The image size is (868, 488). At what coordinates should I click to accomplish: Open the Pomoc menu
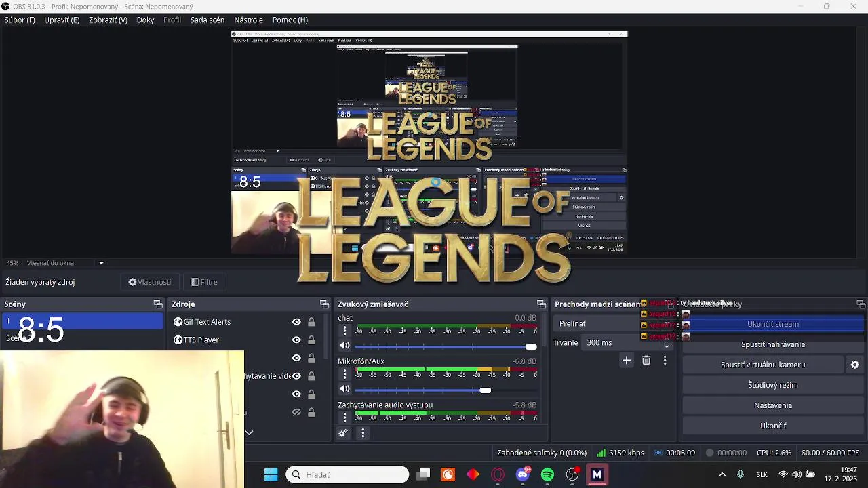[290, 20]
